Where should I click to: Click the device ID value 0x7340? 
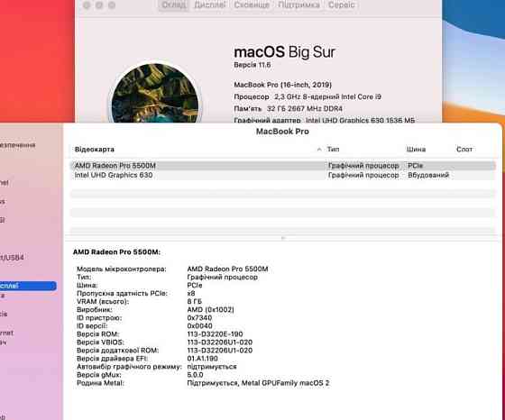point(199,318)
